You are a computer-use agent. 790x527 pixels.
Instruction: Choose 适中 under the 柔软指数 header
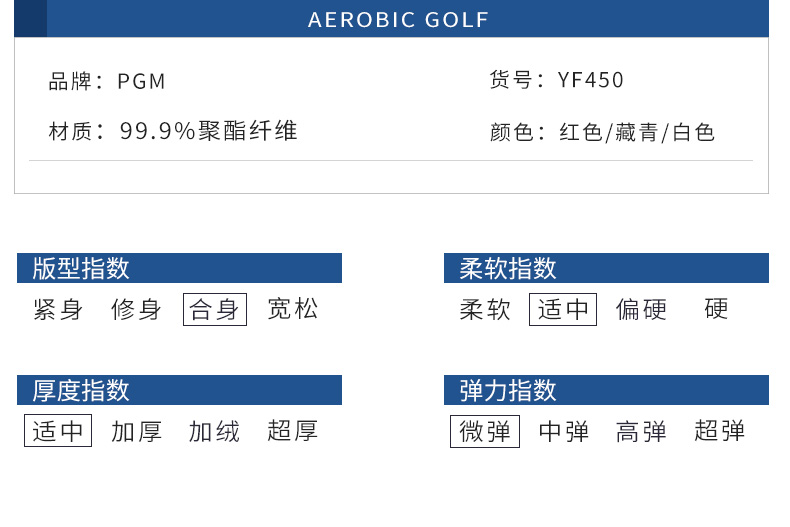tap(563, 310)
